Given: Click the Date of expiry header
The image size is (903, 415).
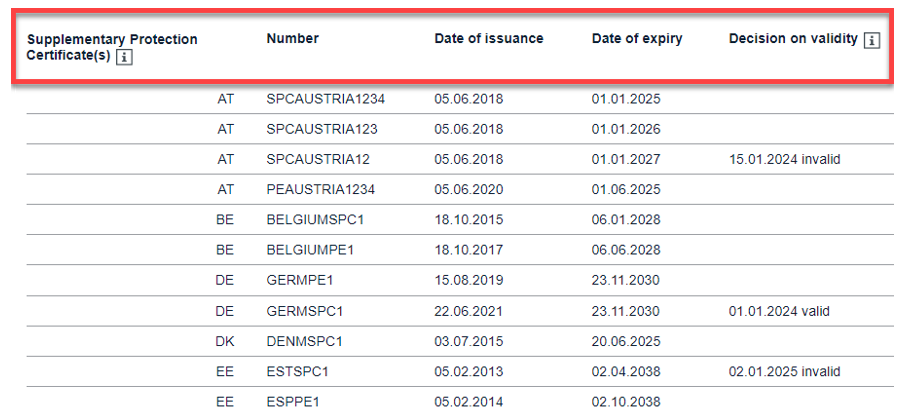Looking at the screenshot, I should tap(637, 39).
